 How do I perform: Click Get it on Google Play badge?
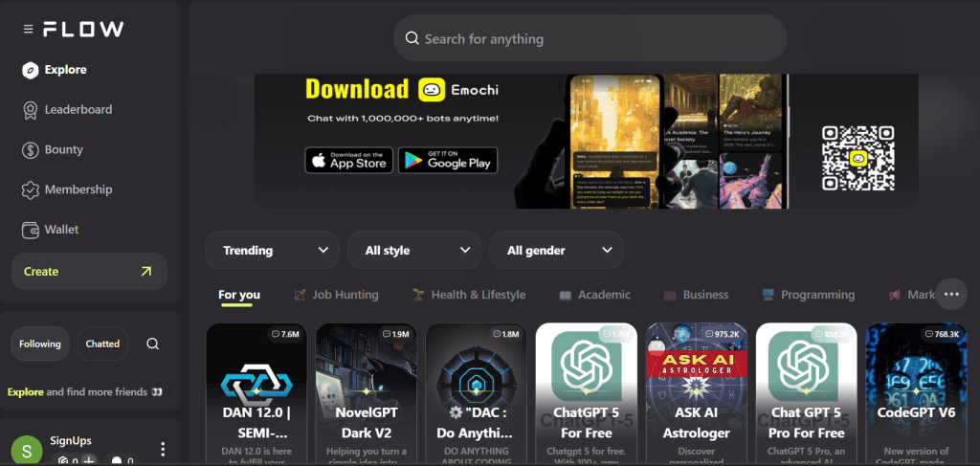coord(448,160)
